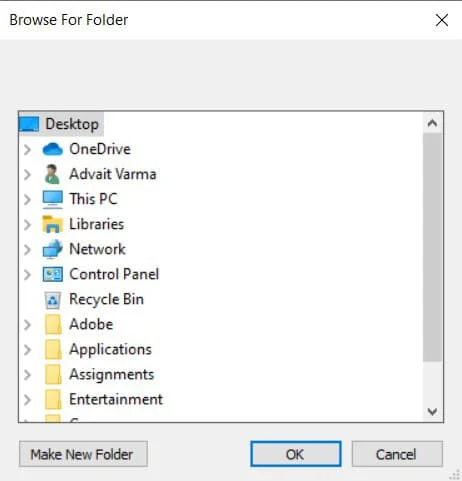This screenshot has width=462, height=481.
Task: Click the Desktop icon at tree root
Action: pos(29,124)
